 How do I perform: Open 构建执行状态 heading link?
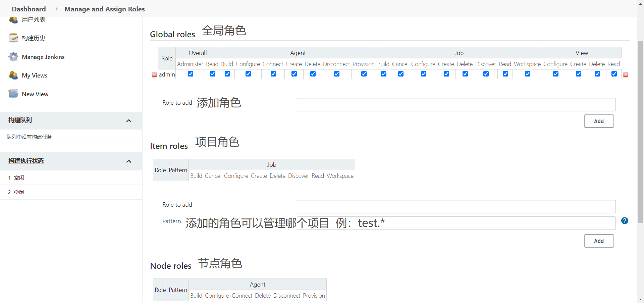26,161
